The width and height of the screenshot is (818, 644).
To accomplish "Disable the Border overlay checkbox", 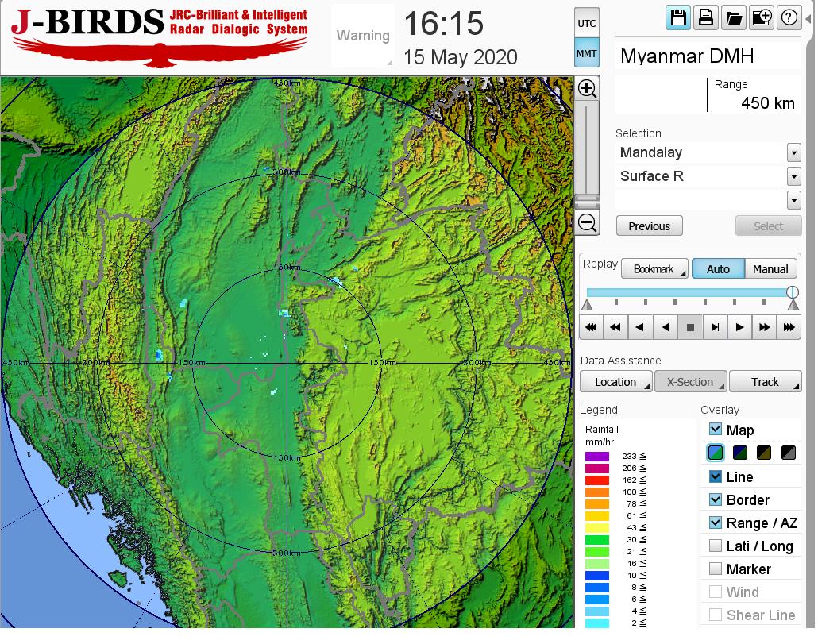I will tap(716, 499).
